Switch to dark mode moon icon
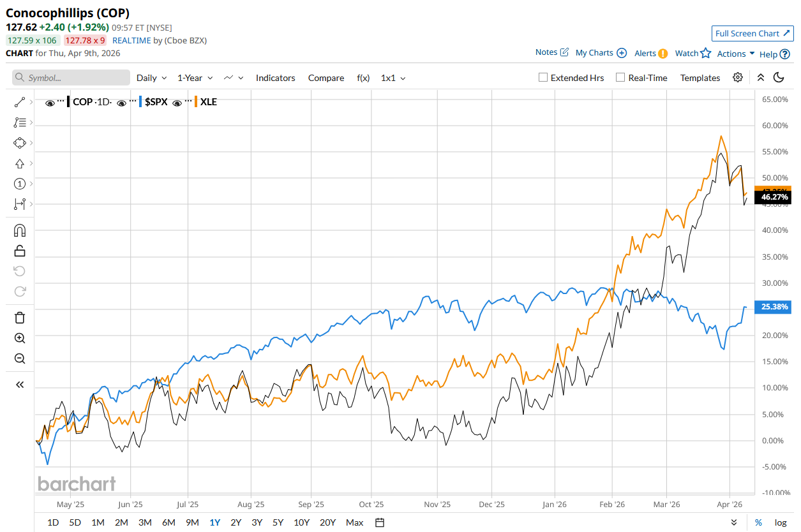This screenshot has height=532, width=801. [x=779, y=78]
